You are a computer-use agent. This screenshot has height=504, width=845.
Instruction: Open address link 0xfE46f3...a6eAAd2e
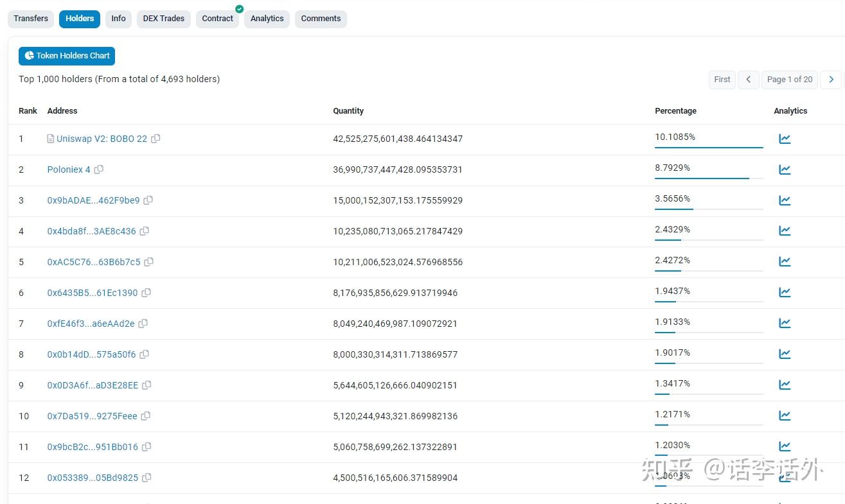click(91, 324)
